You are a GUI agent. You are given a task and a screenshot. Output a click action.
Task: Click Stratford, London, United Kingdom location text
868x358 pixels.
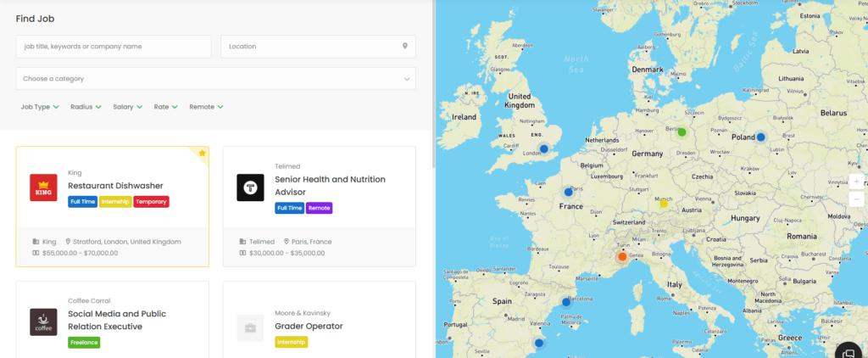click(x=127, y=242)
